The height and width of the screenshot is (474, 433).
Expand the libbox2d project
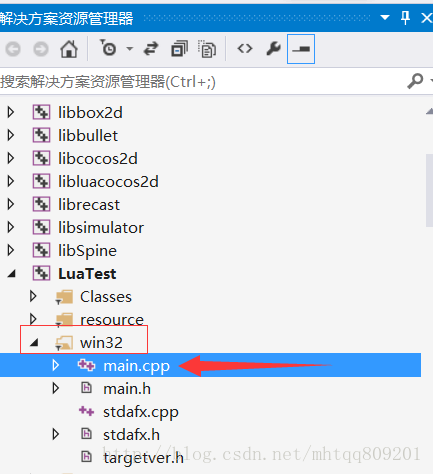coord(11,112)
